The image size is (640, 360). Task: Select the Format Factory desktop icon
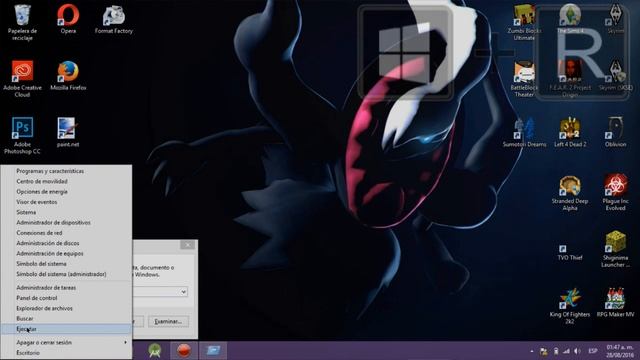click(113, 19)
